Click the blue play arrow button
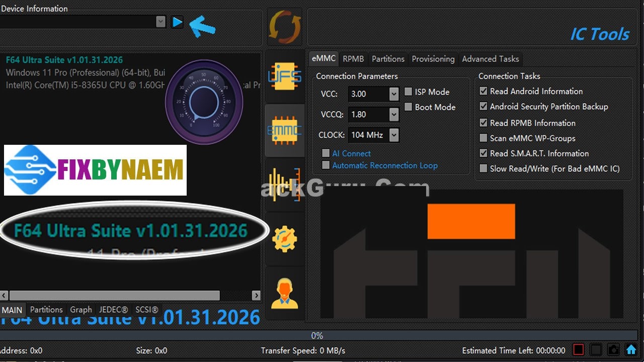This screenshot has height=362, width=644. pyautogui.click(x=177, y=22)
